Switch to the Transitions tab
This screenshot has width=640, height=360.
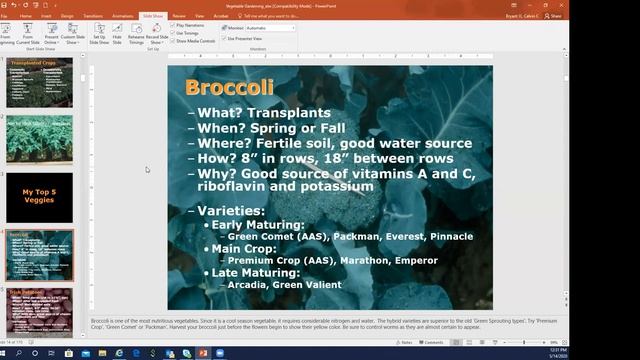coord(93,16)
